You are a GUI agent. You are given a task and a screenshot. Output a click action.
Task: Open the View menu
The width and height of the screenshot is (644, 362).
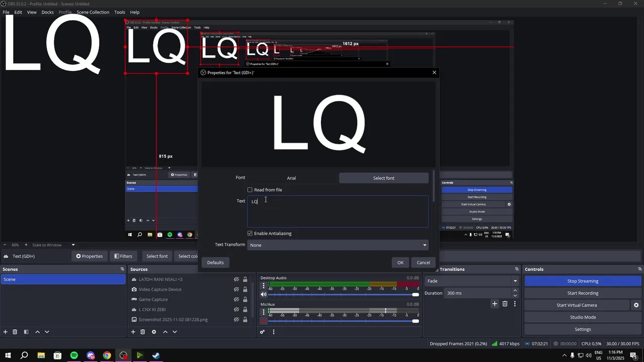click(x=32, y=12)
